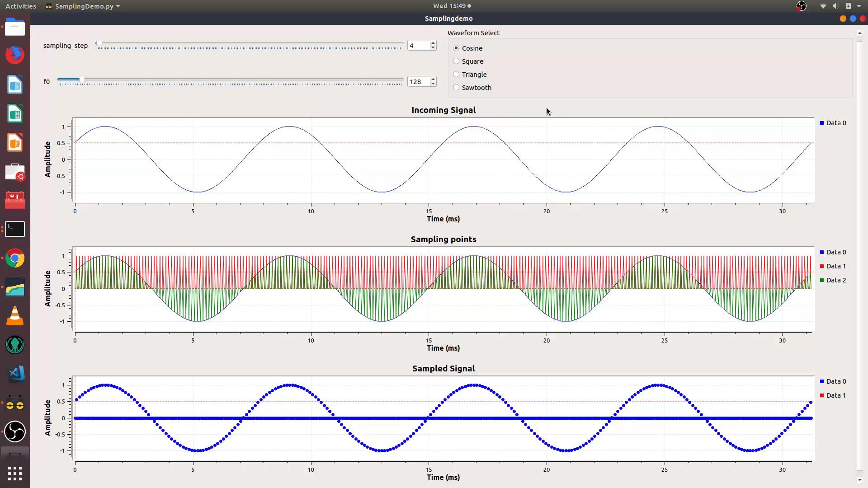Click the window scroll down arrow
Image resolution: width=868 pixels, height=488 pixels.
pos(859,479)
